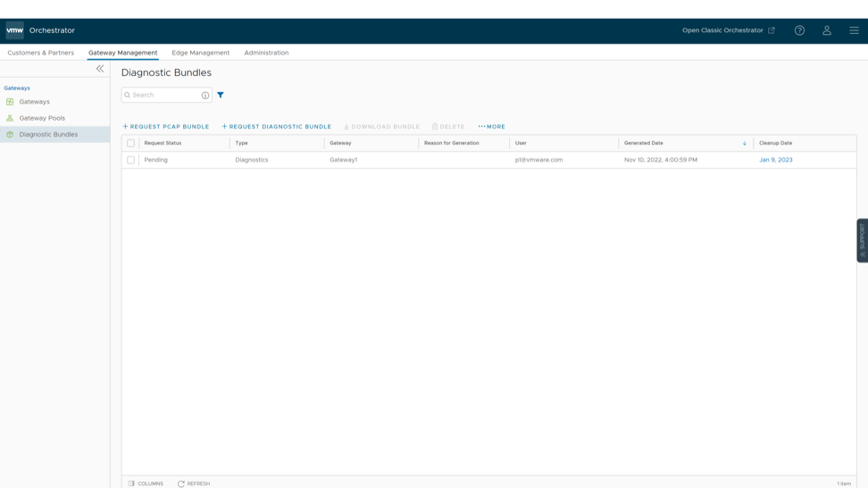Click the search info icon
868x488 pixels.
205,95
